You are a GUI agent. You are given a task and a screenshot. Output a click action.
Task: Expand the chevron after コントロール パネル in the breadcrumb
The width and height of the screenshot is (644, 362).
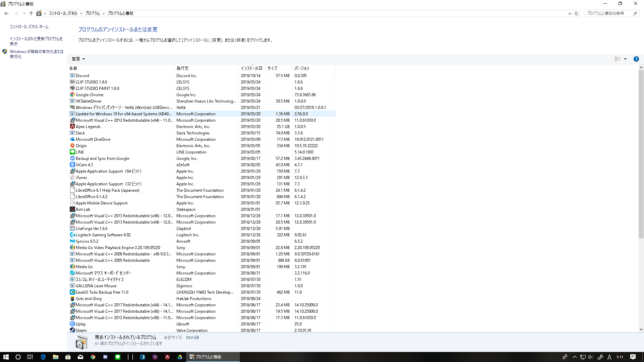pos(81,13)
